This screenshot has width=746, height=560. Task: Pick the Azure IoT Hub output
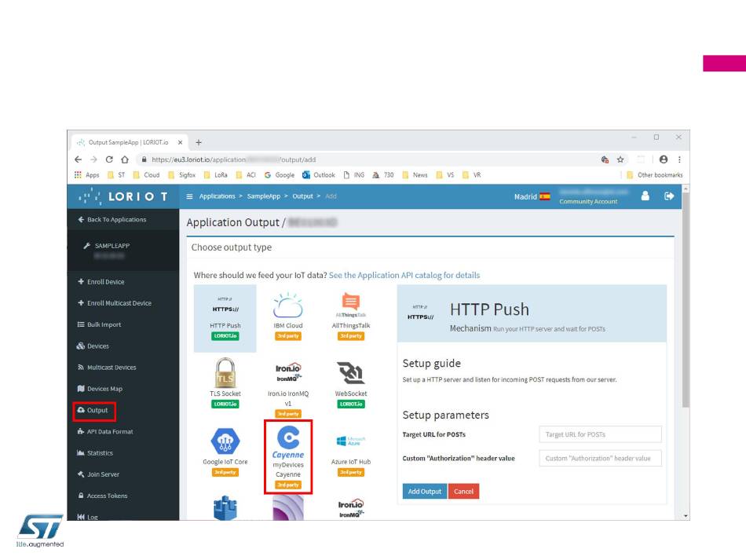click(x=351, y=455)
